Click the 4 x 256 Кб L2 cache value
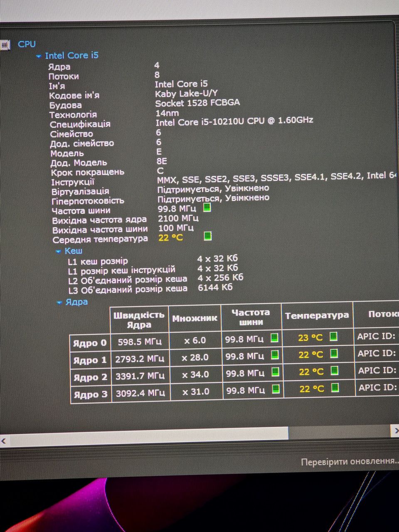Screen dimensions: 399x532 click(x=221, y=278)
